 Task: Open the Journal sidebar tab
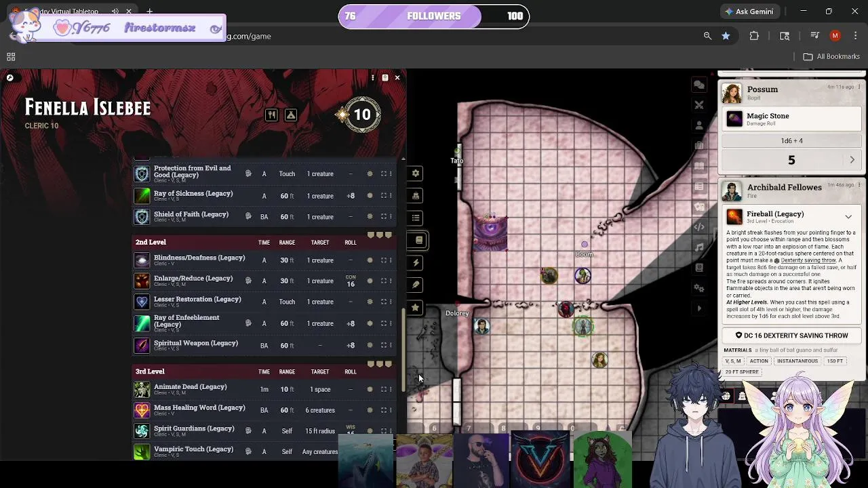[x=699, y=166]
